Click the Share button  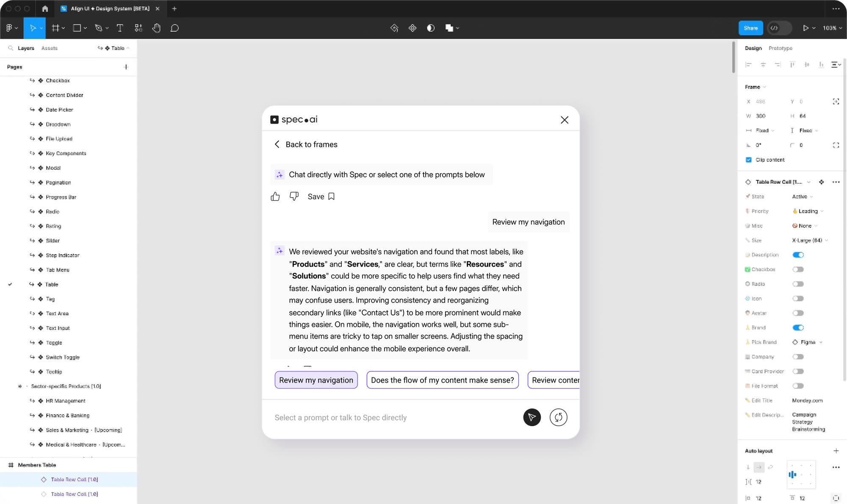point(750,28)
